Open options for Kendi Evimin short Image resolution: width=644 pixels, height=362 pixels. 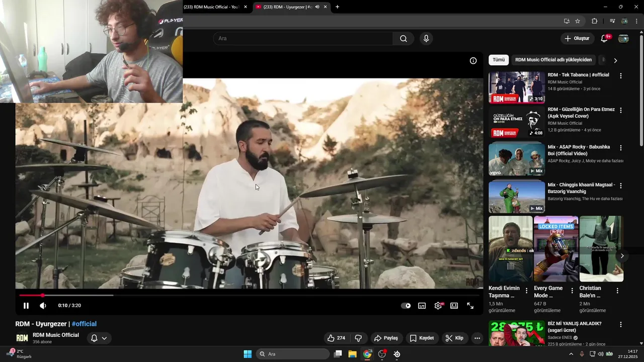[526, 291]
